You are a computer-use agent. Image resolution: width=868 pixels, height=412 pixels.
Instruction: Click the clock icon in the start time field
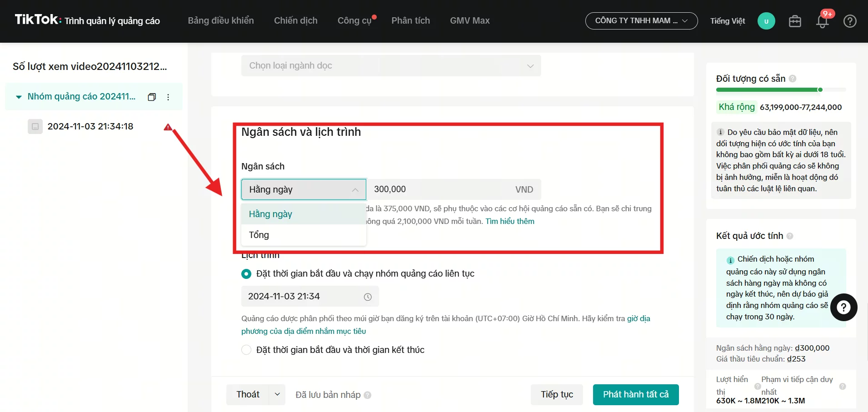(368, 297)
